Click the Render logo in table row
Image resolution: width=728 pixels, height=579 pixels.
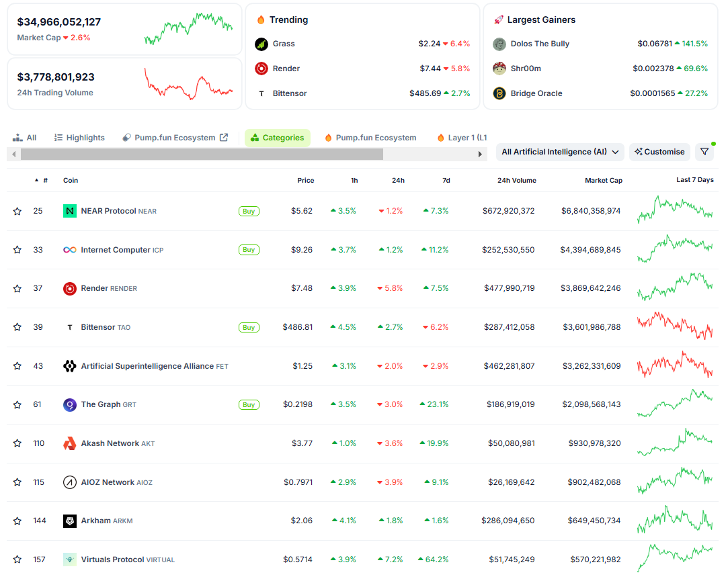click(70, 289)
